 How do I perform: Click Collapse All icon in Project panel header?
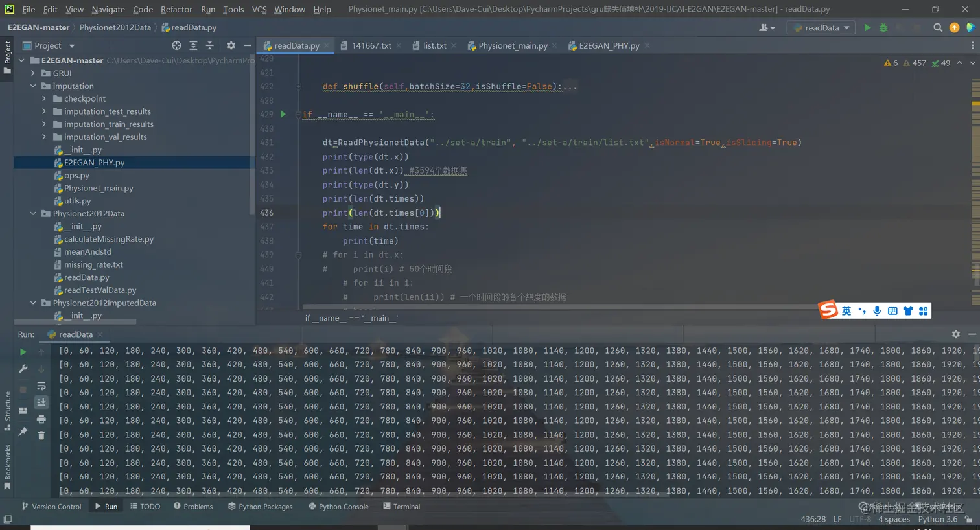pyautogui.click(x=209, y=45)
